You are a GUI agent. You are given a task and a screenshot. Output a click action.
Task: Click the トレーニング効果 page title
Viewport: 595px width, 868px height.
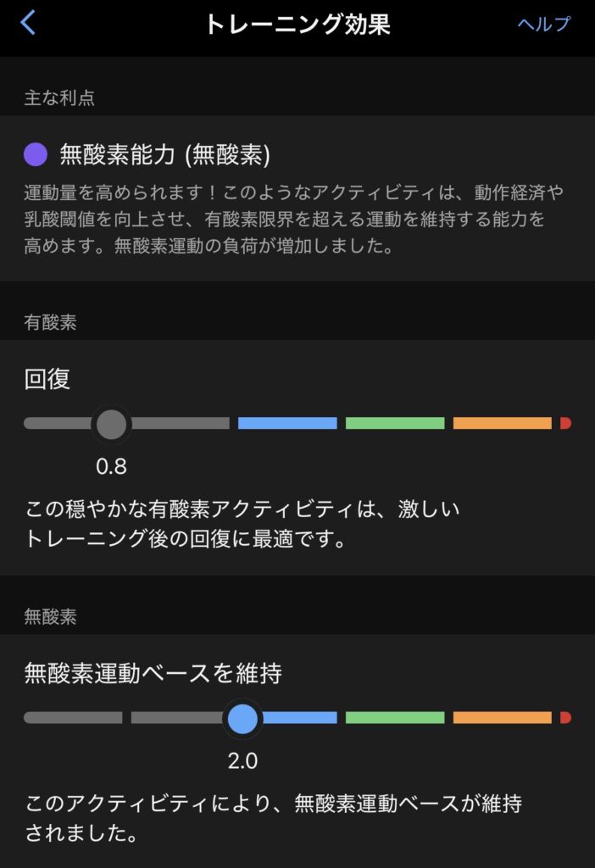pos(297,24)
